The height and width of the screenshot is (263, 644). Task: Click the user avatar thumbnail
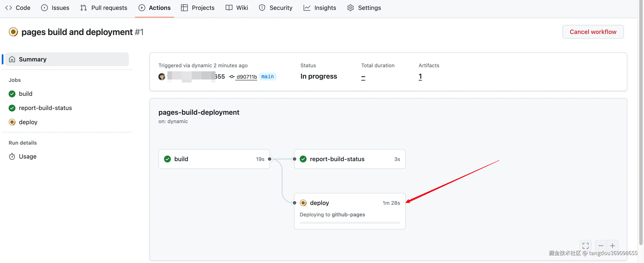tap(162, 76)
